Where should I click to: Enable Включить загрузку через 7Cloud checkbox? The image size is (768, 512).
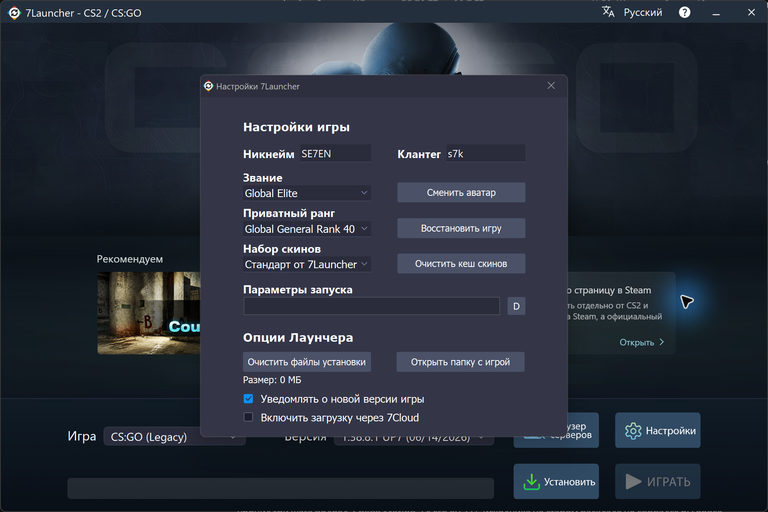[x=248, y=417]
